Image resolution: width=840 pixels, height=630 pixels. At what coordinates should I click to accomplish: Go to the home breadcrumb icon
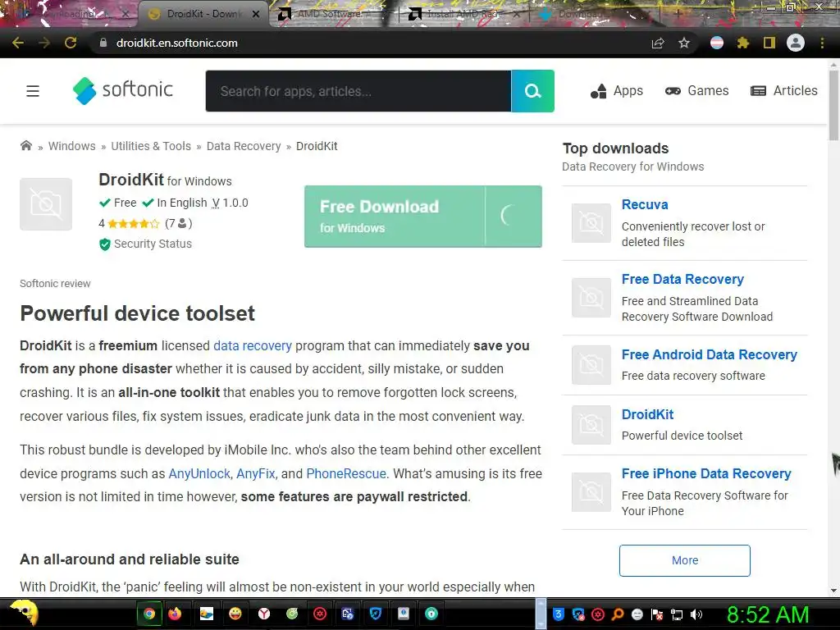click(x=25, y=146)
